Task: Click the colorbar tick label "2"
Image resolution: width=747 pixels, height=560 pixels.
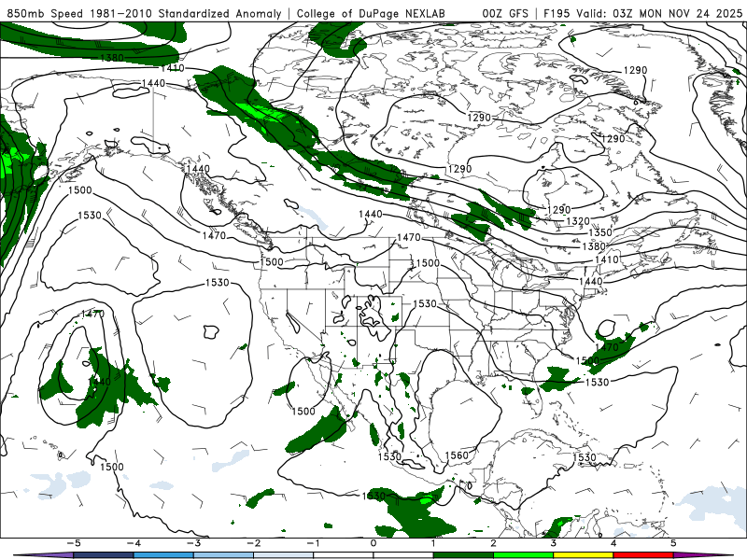Action: pos(494,543)
